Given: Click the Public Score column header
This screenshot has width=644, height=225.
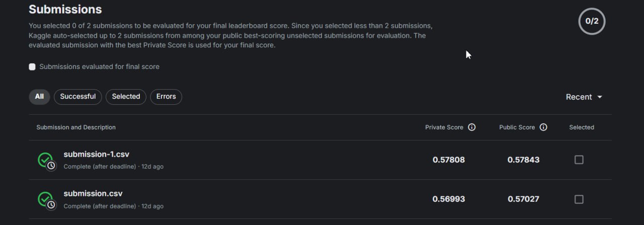Looking at the screenshot, I should pos(517,127).
